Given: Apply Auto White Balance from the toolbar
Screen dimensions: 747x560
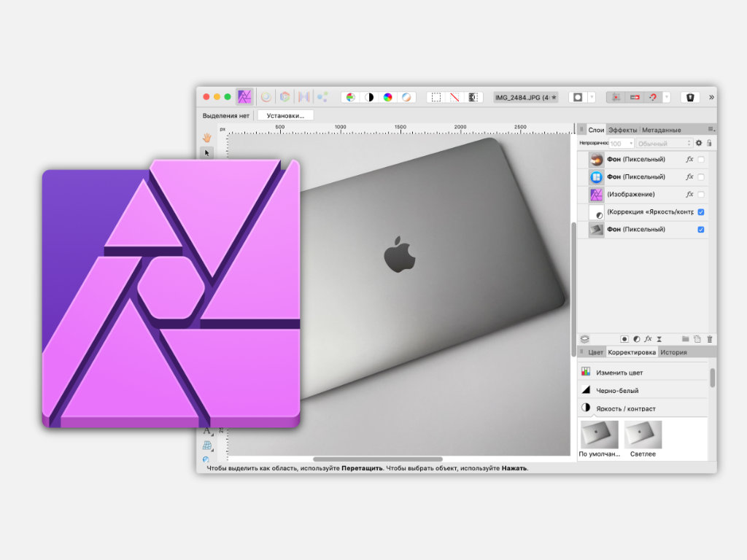Looking at the screenshot, I should tap(406, 97).
